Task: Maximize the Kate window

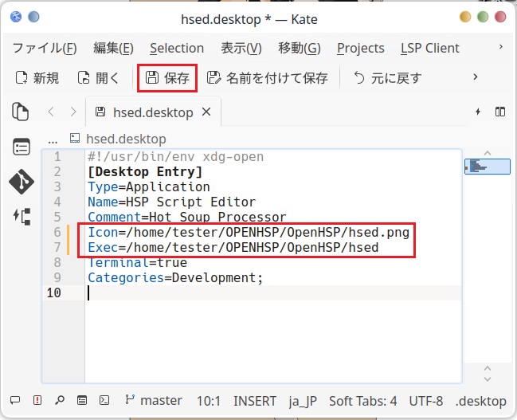Action: pyautogui.click(x=483, y=17)
